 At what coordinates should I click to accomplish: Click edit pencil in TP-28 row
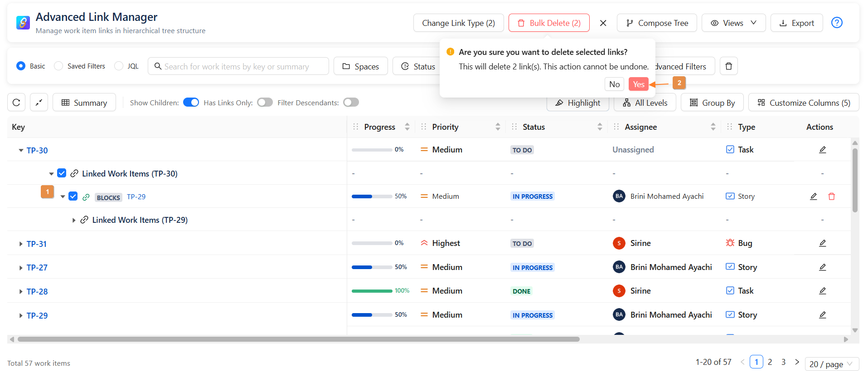(x=822, y=291)
